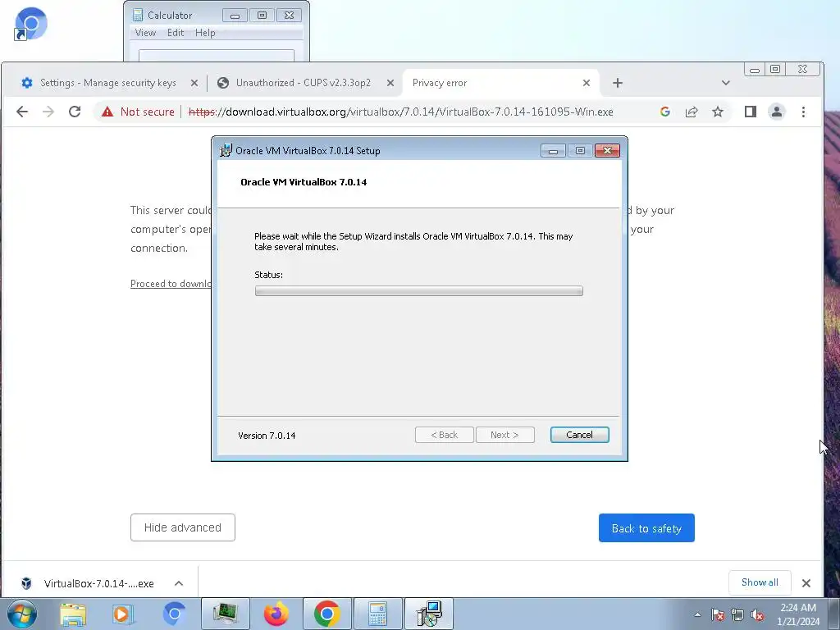Open a new Chrome tab
This screenshot has height=630, width=840.
[617, 83]
